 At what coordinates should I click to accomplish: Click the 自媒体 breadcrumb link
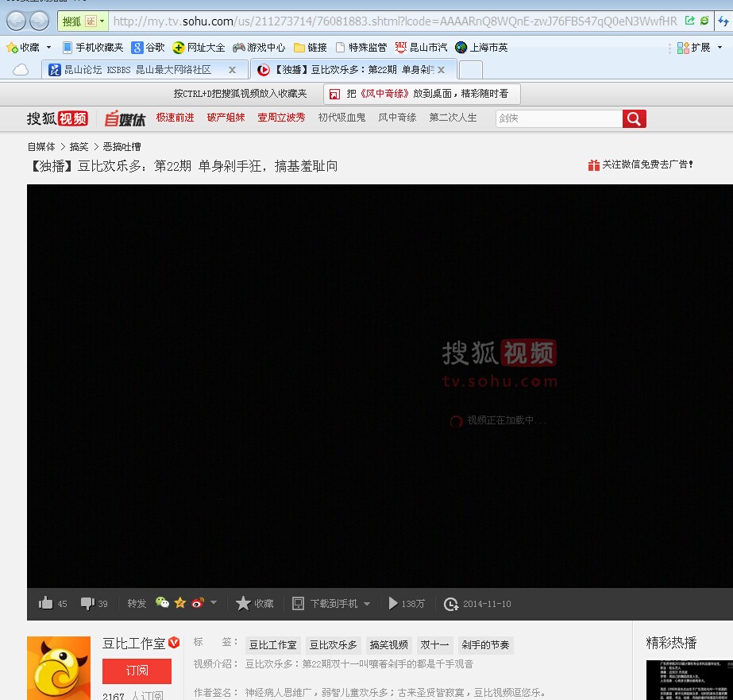(41, 147)
